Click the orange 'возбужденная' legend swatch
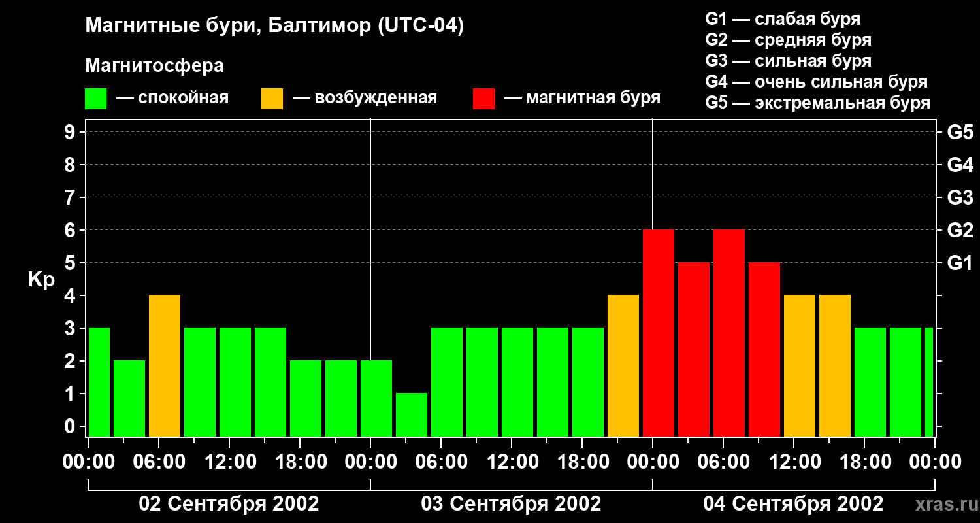The image size is (980, 523). (x=272, y=99)
